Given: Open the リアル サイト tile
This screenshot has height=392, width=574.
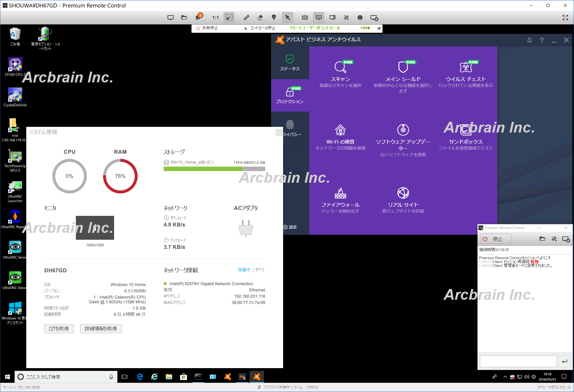Looking at the screenshot, I should click(403, 200).
